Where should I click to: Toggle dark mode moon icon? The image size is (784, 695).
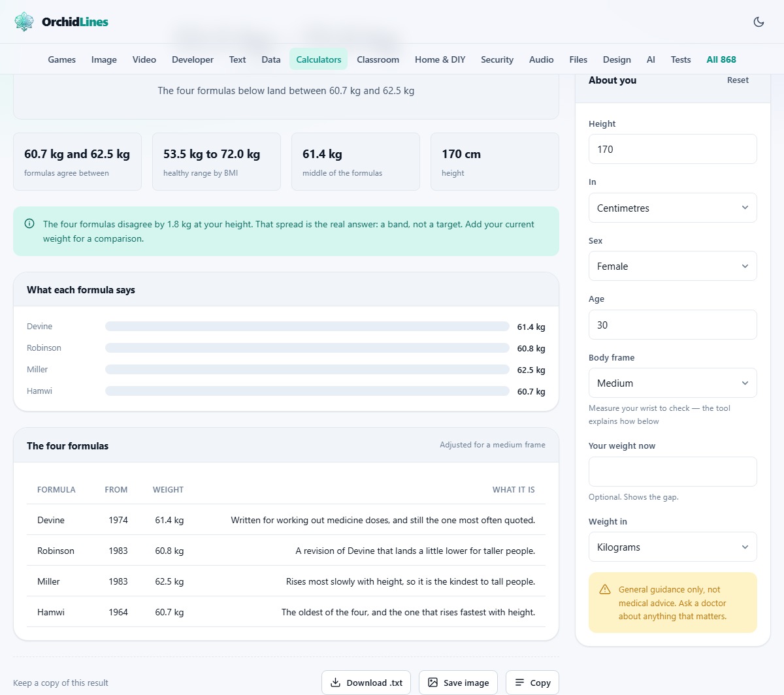pos(759,22)
